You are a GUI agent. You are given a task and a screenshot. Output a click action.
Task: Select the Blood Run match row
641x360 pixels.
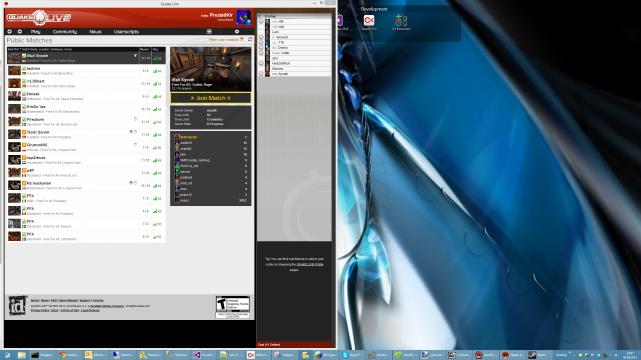click(x=86, y=71)
